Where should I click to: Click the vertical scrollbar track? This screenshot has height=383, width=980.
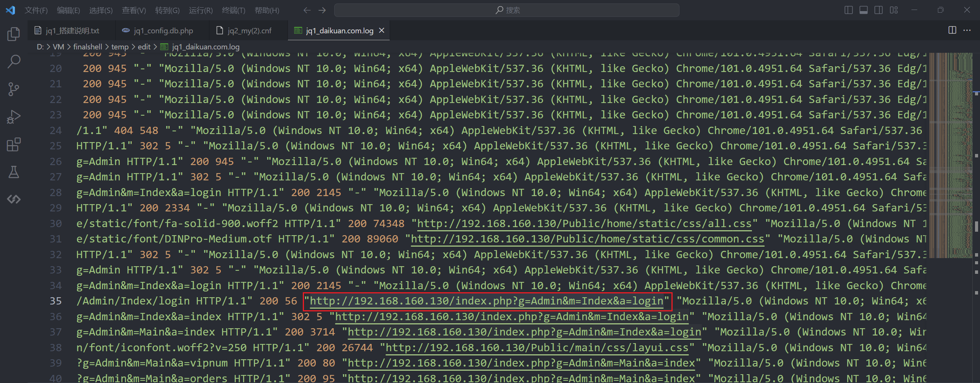976,218
